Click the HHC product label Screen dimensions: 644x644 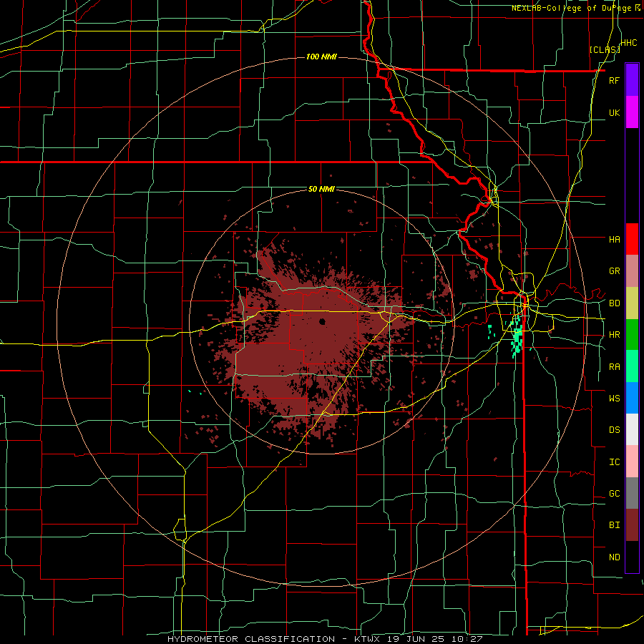pos(629,43)
